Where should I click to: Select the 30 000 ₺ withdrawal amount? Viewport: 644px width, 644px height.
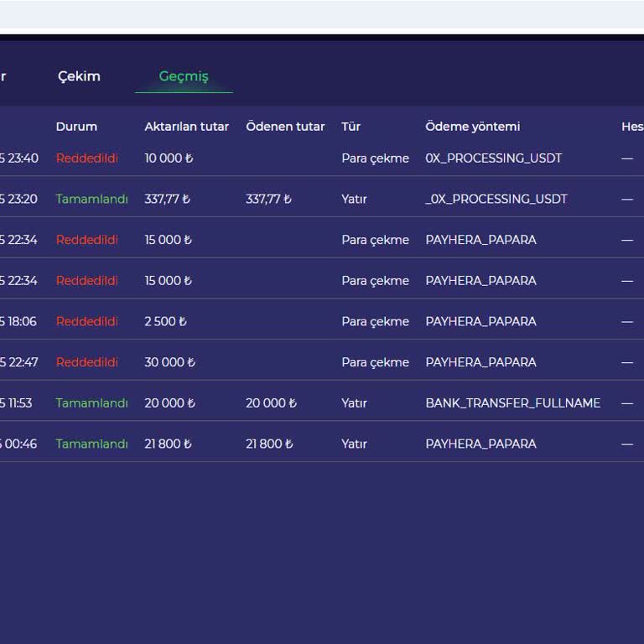[x=169, y=362]
